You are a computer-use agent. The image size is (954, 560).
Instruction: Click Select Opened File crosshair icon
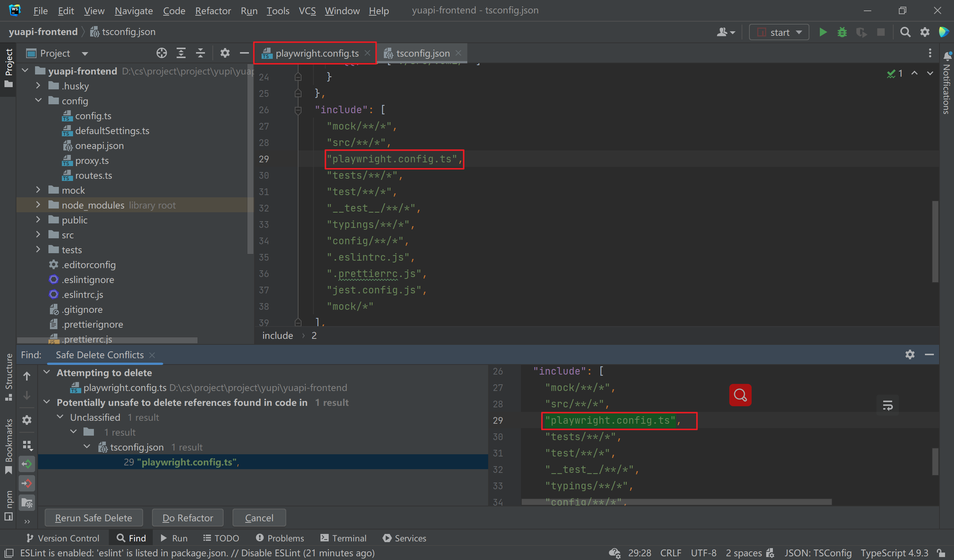[162, 53]
